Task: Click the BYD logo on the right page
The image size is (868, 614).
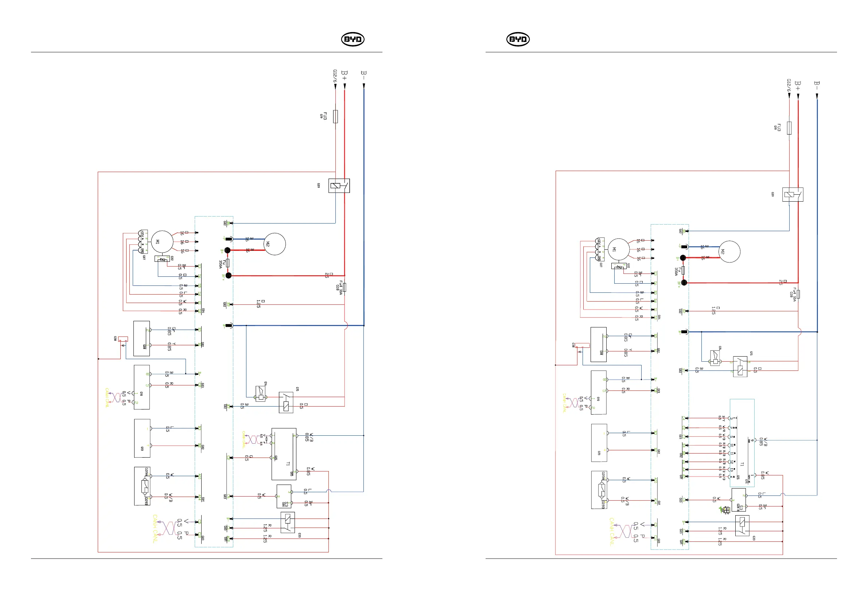Action: pos(518,39)
